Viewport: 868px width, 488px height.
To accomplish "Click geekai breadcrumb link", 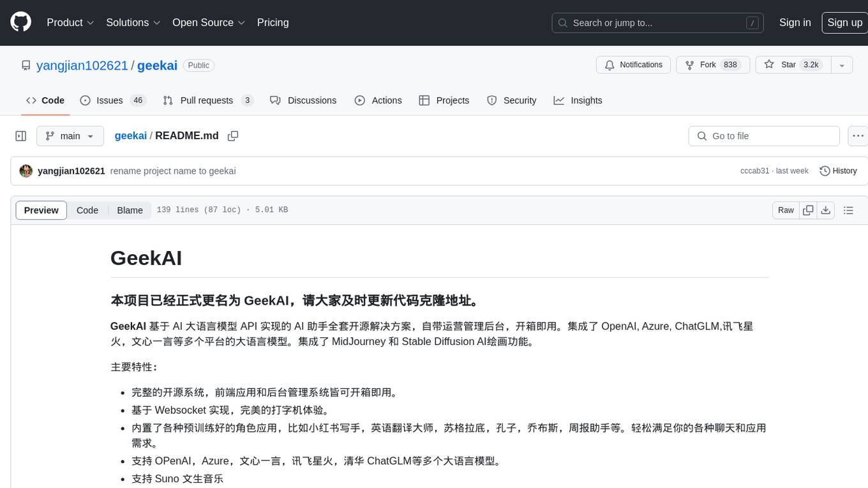I will click(x=130, y=136).
